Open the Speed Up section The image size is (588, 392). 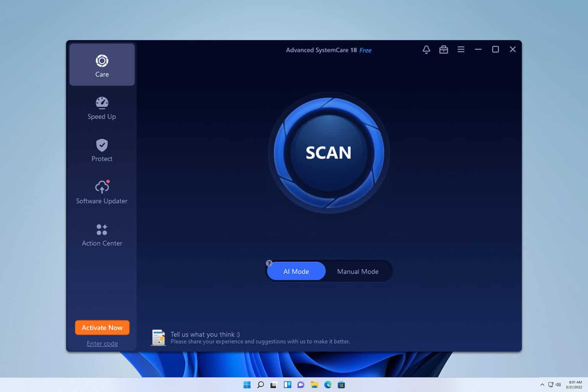tap(102, 108)
